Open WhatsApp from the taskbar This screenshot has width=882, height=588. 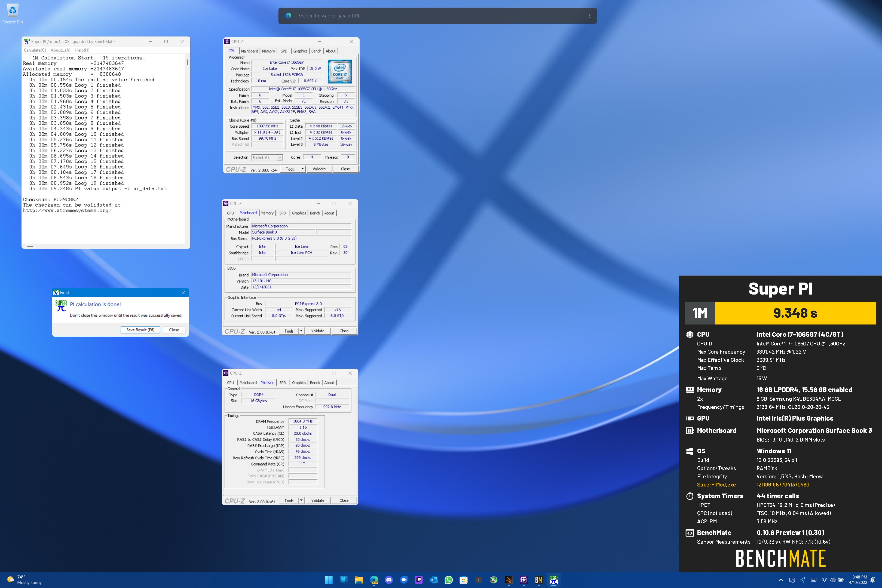(449, 580)
